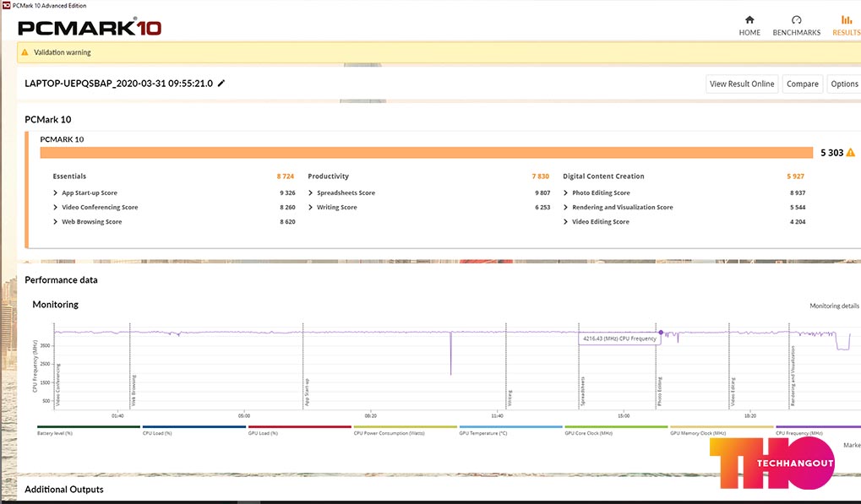Expand Rendering and Visualization Score row
This screenshot has height=504, width=861.
(x=565, y=208)
